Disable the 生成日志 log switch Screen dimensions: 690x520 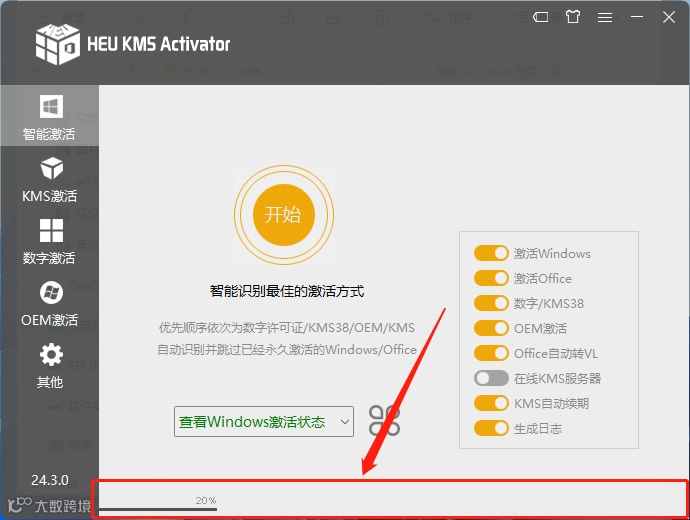tap(491, 428)
